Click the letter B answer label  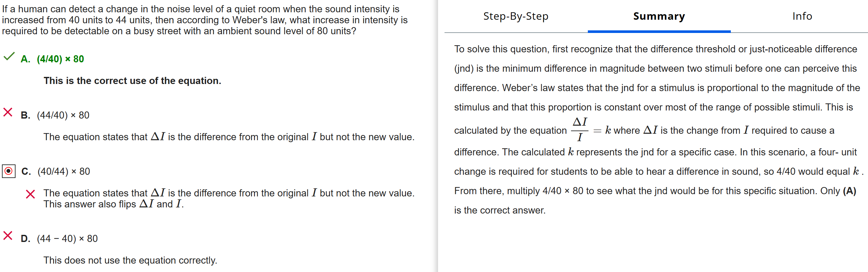pos(25,115)
